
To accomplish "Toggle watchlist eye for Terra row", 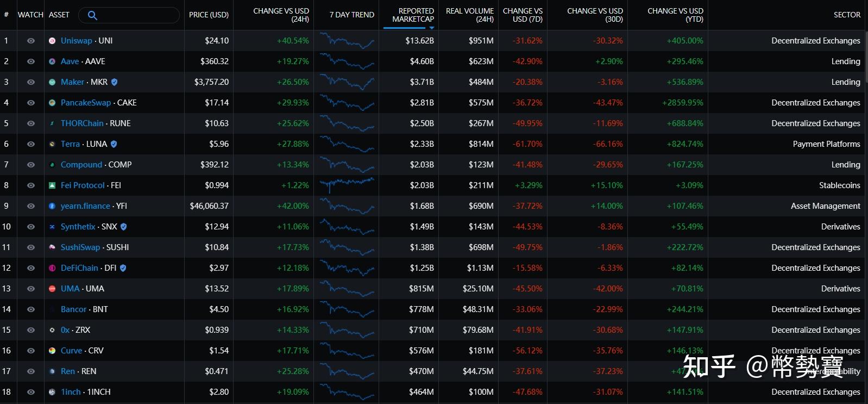I will pyautogui.click(x=31, y=144).
